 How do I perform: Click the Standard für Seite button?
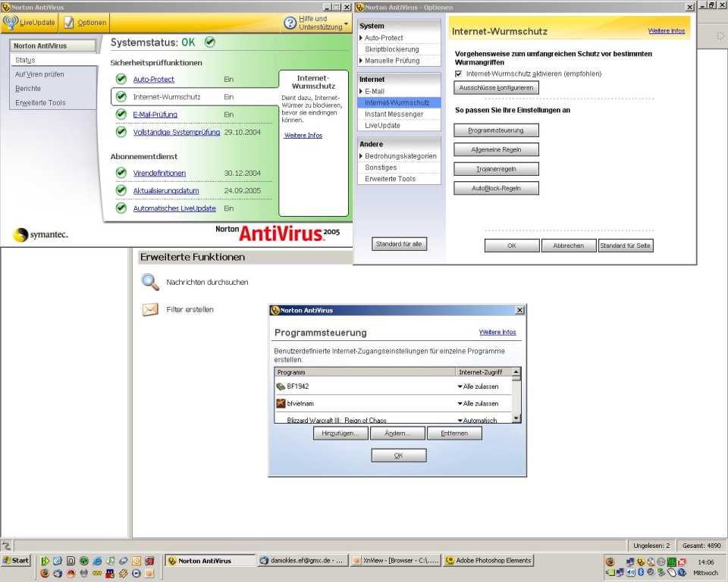[626, 246]
